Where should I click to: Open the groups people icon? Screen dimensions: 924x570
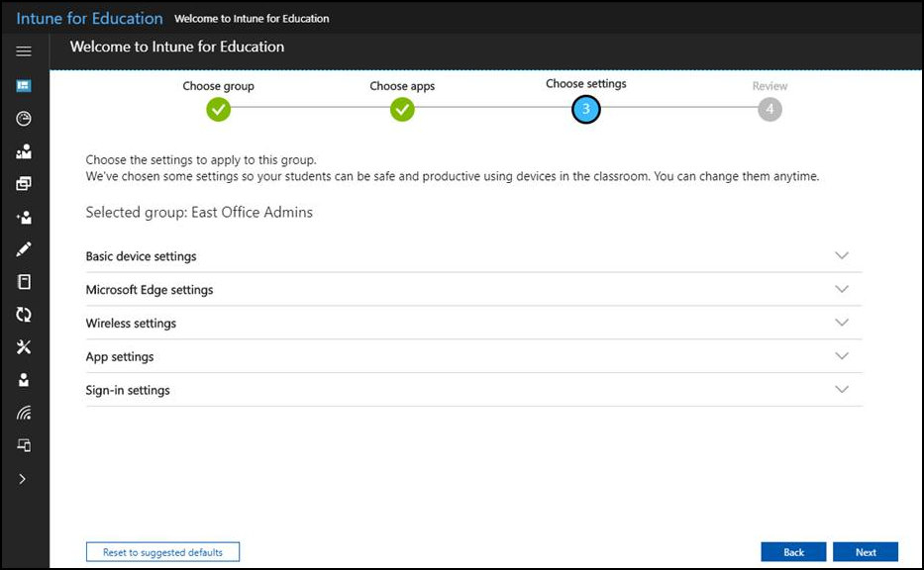click(x=24, y=151)
